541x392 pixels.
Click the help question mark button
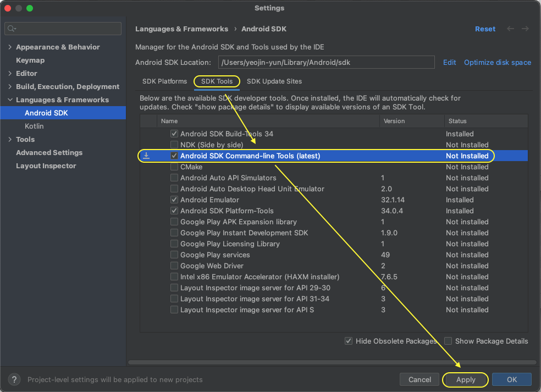click(14, 379)
